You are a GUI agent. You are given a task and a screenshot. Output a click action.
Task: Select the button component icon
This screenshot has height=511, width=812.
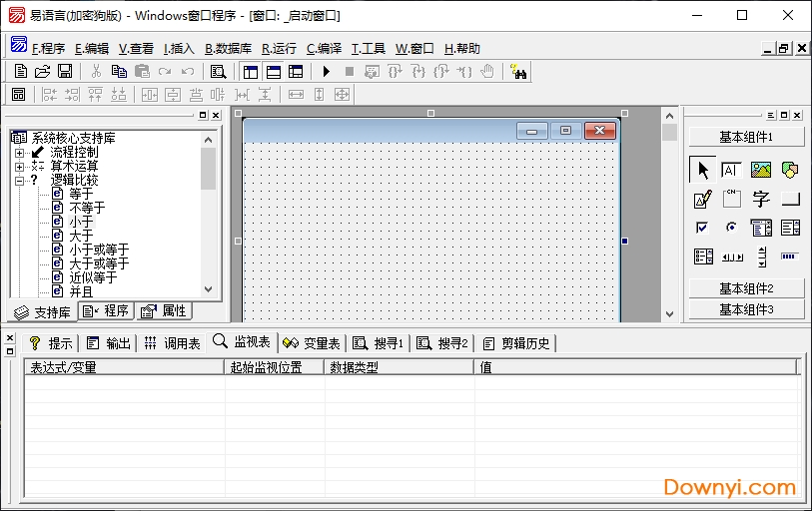(790, 199)
